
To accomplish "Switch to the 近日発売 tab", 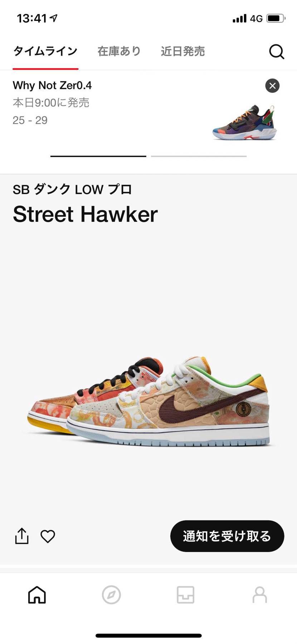I will (183, 51).
